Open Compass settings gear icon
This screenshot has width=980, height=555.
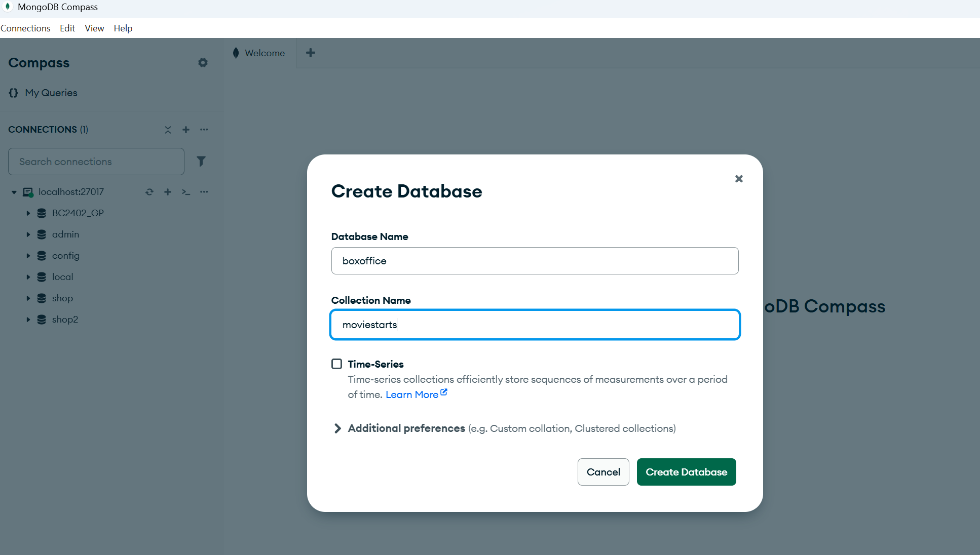click(203, 62)
